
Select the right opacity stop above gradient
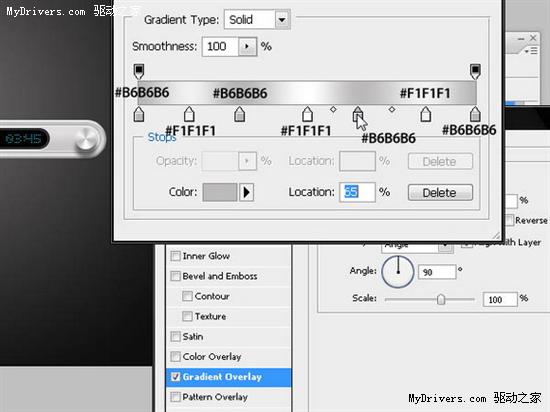click(475, 72)
